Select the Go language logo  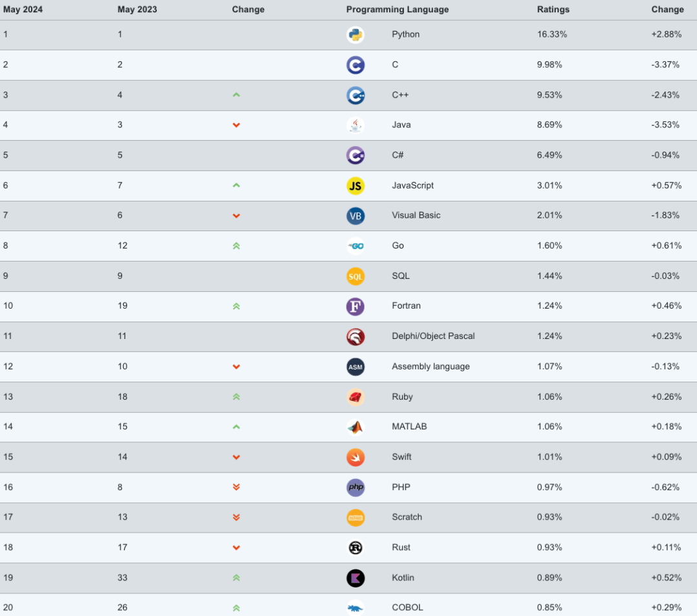355,246
